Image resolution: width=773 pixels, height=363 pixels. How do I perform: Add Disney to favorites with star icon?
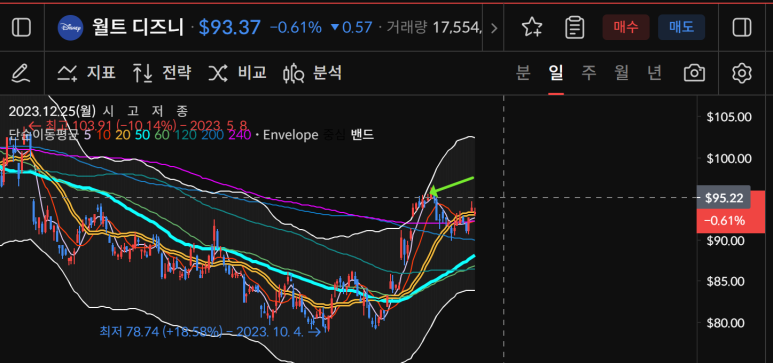tap(532, 27)
